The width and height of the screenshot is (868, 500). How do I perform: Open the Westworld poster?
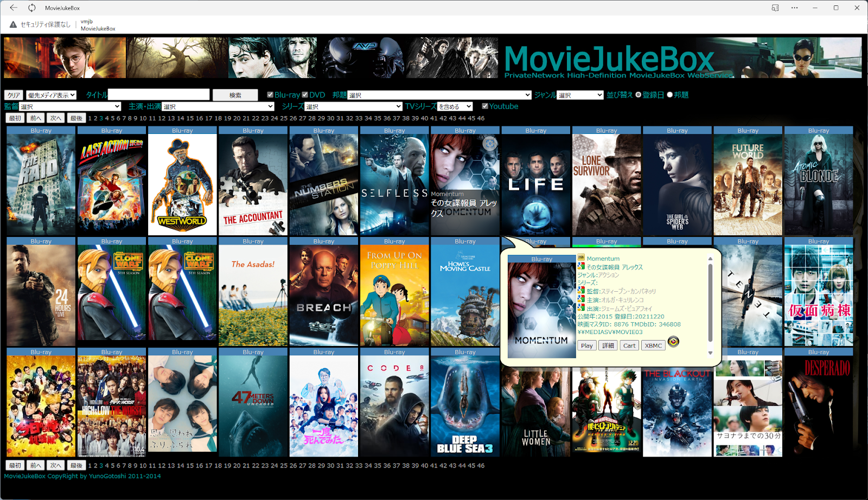point(182,184)
